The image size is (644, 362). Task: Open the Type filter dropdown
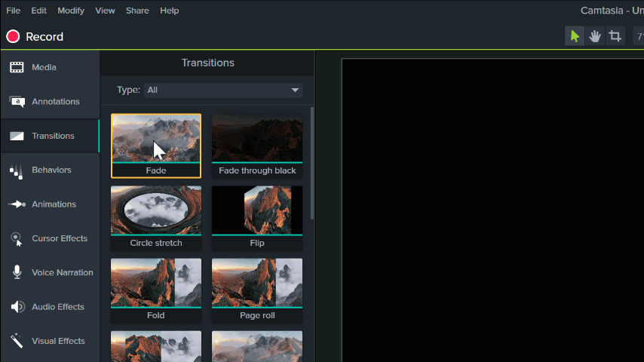(223, 90)
